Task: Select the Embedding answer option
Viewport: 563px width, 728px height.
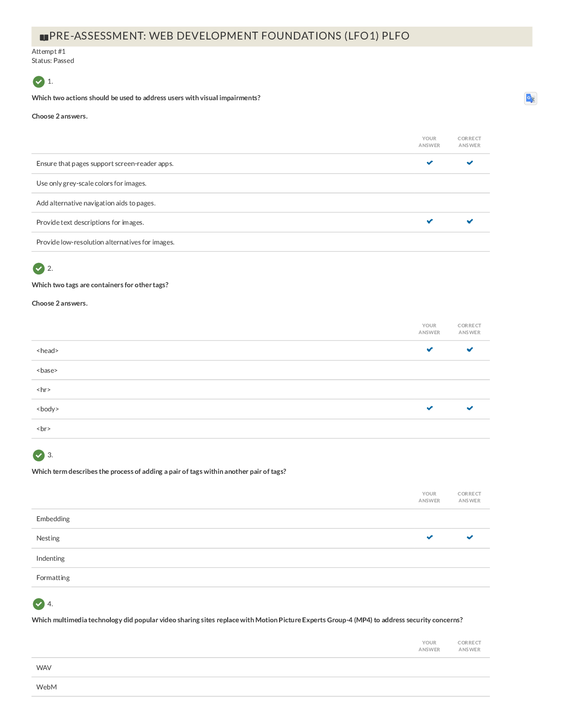Action: click(53, 519)
